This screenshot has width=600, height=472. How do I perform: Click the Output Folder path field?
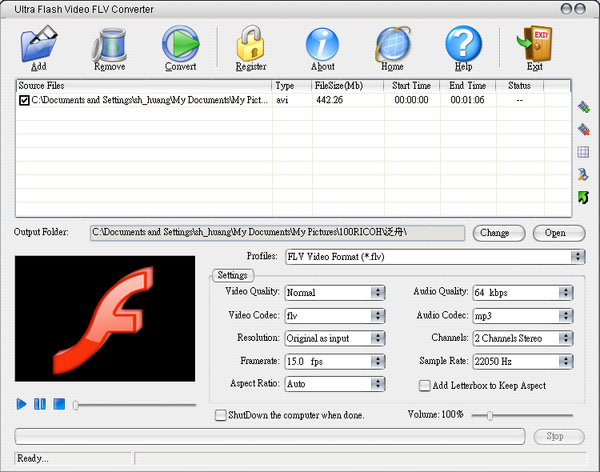pos(277,233)
